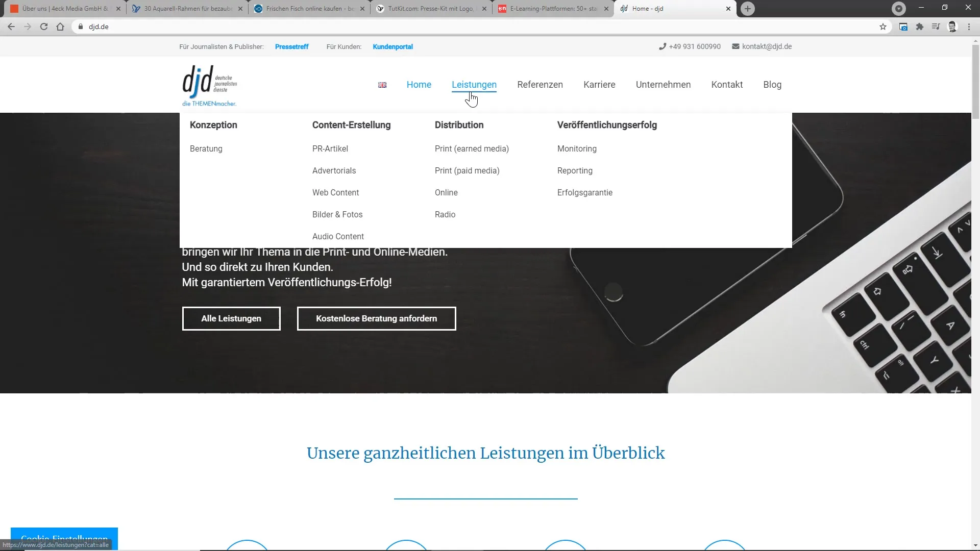Click the tab search circle icon
The height and width of the screenshot is (551, 980).
[899, 9]
